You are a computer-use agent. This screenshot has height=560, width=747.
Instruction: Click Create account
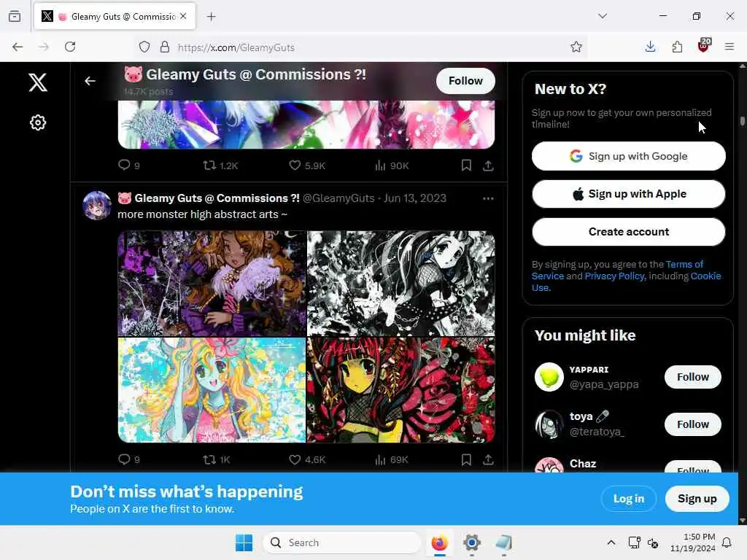coord(628,232)
